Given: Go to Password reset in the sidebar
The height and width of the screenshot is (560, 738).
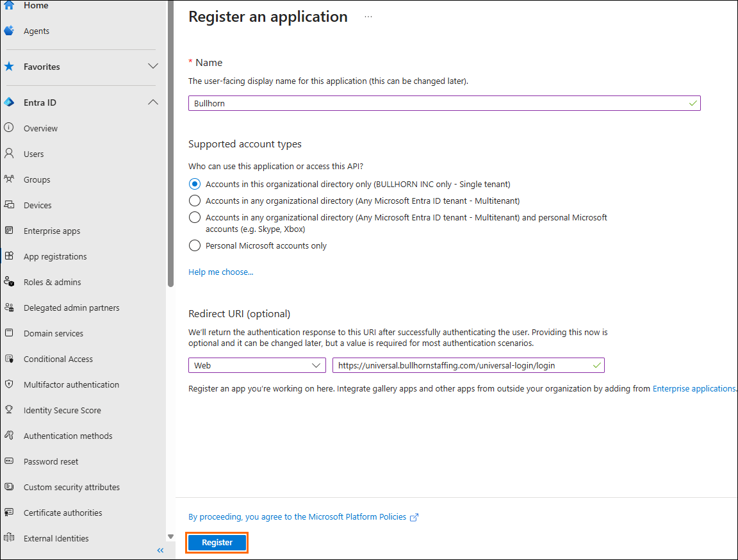Looking at the screenshot, I should click(x=51, y=461).
